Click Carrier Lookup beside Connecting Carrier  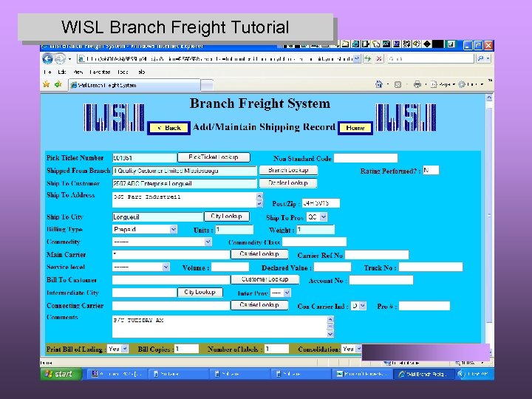point(259,305)
